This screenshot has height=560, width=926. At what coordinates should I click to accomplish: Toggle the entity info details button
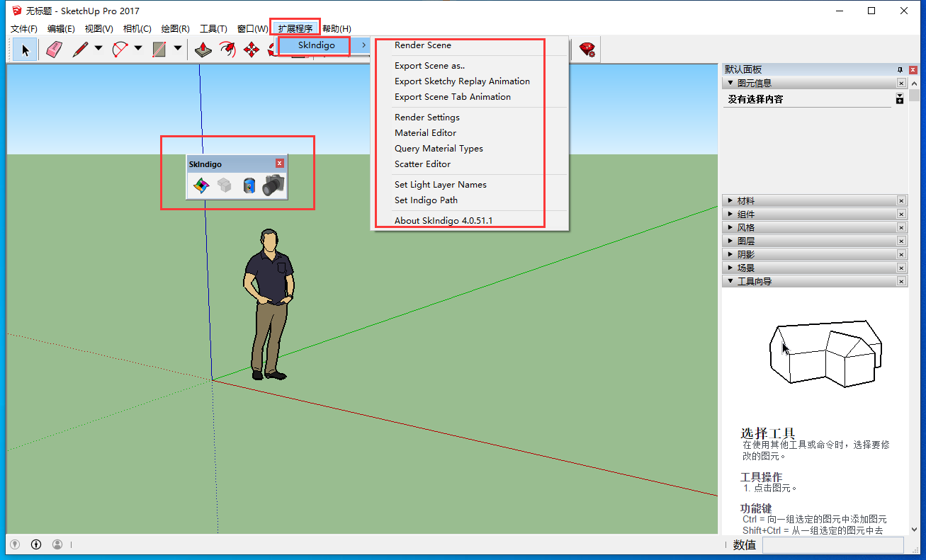899,99
